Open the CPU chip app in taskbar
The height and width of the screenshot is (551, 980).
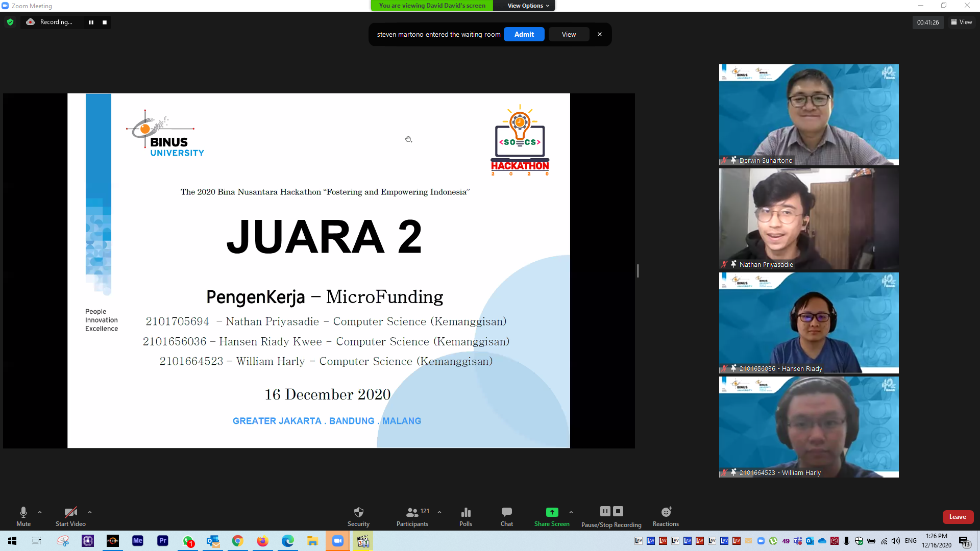(88, 541)
